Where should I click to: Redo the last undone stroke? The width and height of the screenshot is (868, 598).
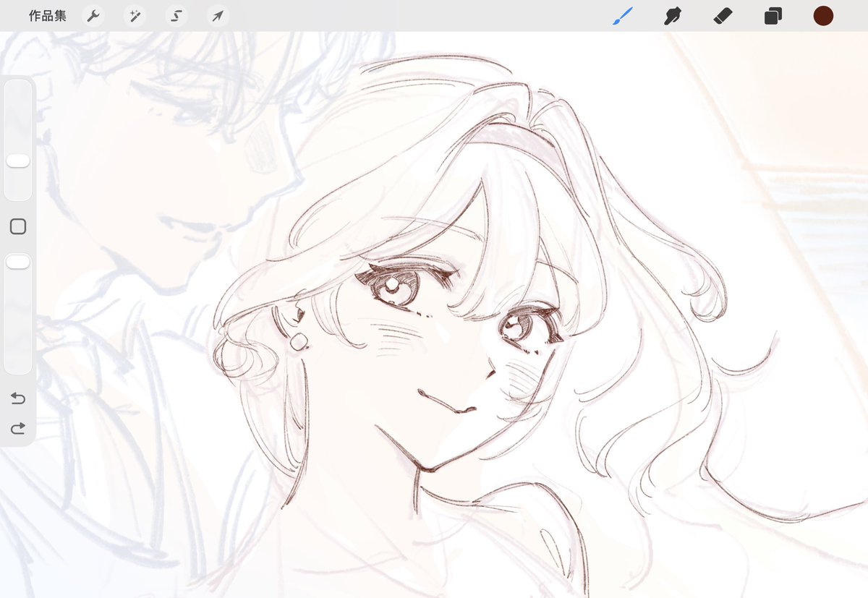(18, 428)
